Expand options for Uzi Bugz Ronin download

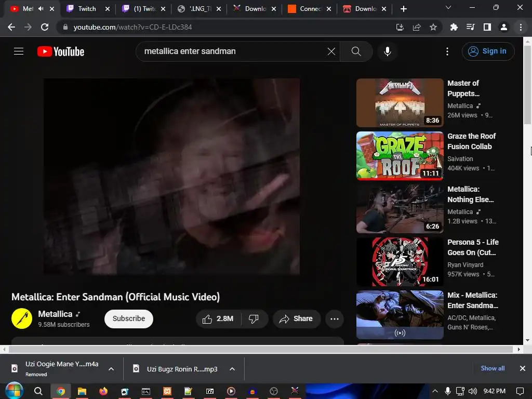pos(232,369)
